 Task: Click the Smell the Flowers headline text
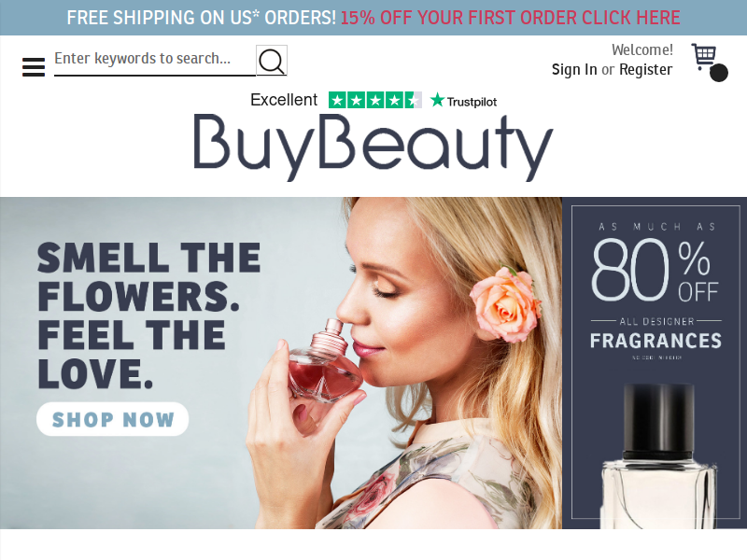(x=148, y=315)
